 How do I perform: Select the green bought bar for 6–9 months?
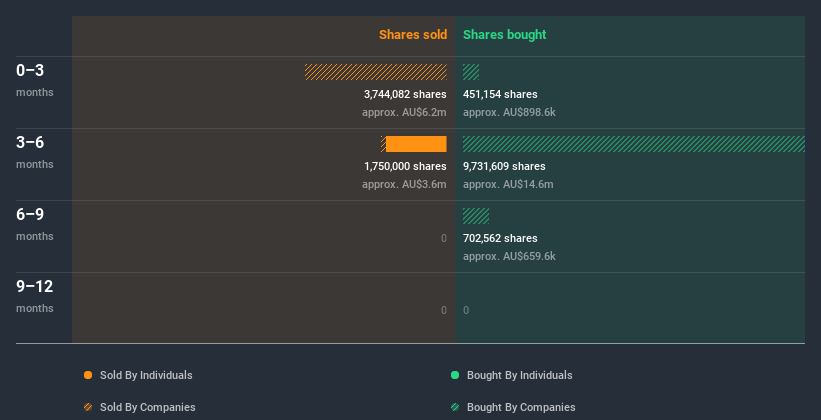tap(476, 216)
